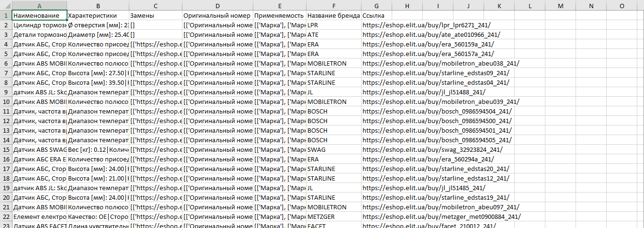The width and height of the screenshot is (644, 228).
Task: Select row 10 header
Action: tap(6, 102)
